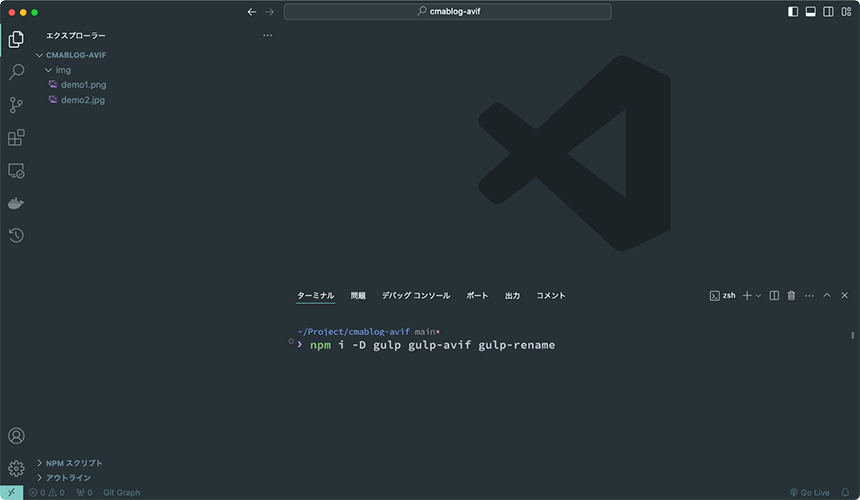860x500 pixels.
Task: Open the Source Control view
Action: tap(16, 105)
